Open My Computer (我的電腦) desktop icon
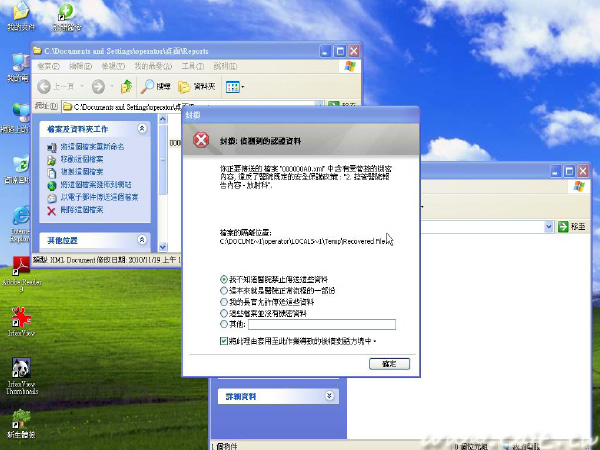The height and width of the screenshot is (450, 600). point(18,67)
